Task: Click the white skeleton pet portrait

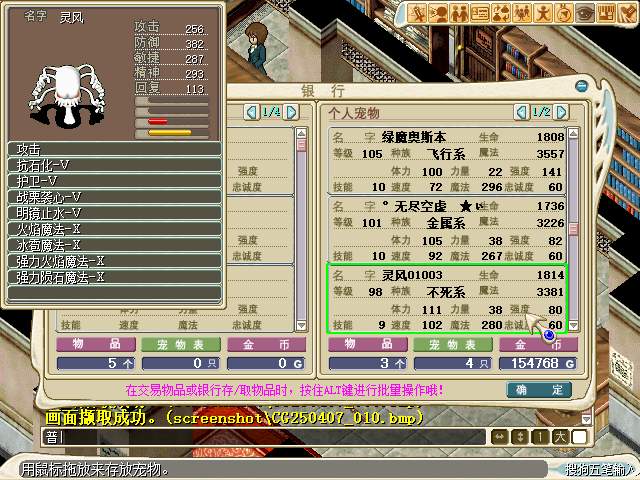Action: pos(67,94)
